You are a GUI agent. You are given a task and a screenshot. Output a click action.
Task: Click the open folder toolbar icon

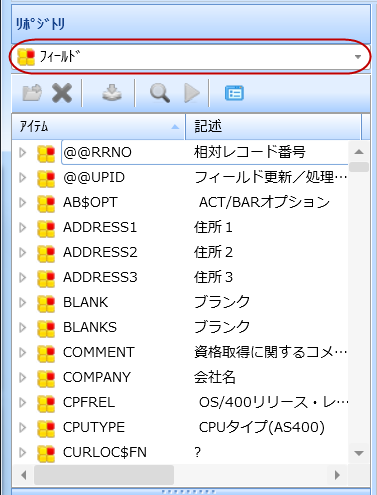(x=32, y=92)
